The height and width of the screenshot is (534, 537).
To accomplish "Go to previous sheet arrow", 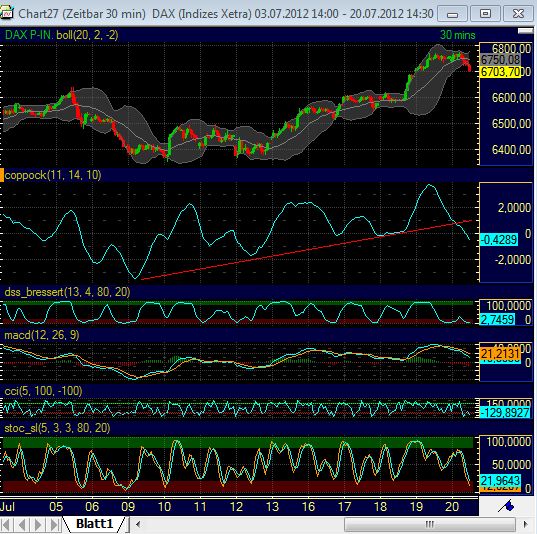I will pyautogui.click(x=22, y=524).
